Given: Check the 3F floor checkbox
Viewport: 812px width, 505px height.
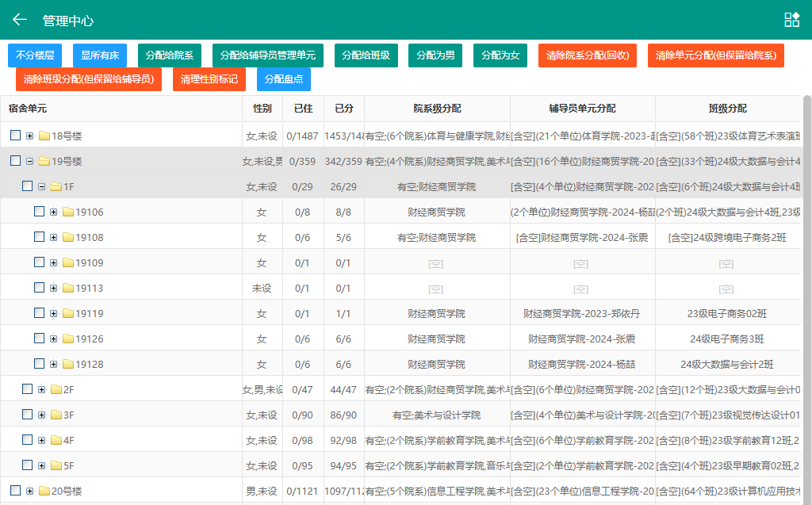Looking at the screenshot, I should [x=28, y=415].
